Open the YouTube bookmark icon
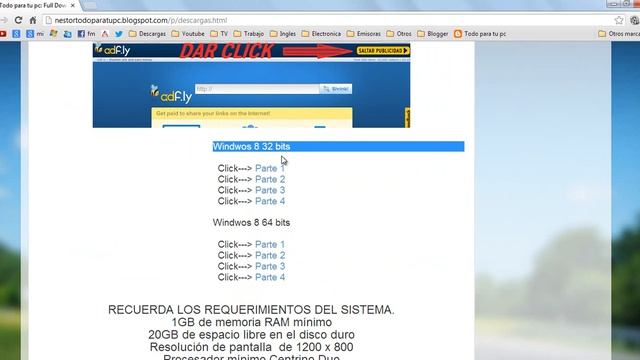640x360 pixels. coord(3,34)
